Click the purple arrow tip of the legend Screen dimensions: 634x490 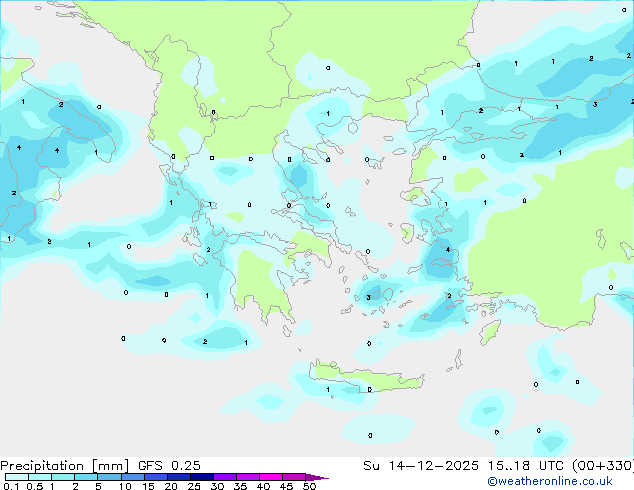317,478
